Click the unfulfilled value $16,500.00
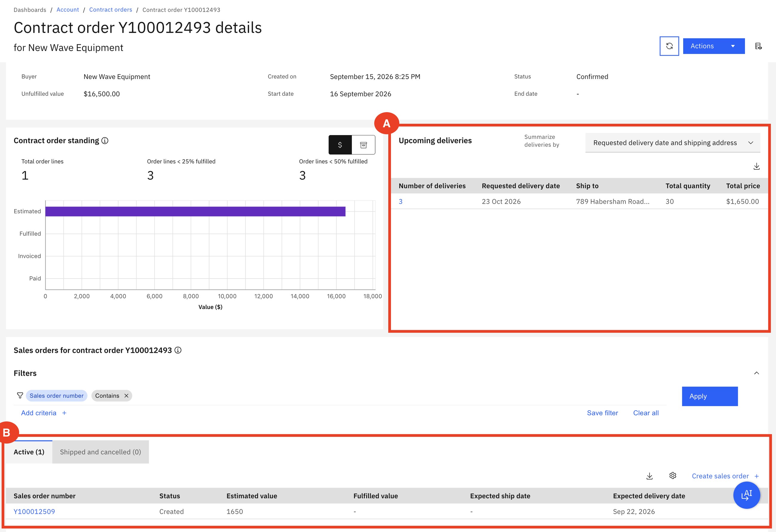 [101, 94]
